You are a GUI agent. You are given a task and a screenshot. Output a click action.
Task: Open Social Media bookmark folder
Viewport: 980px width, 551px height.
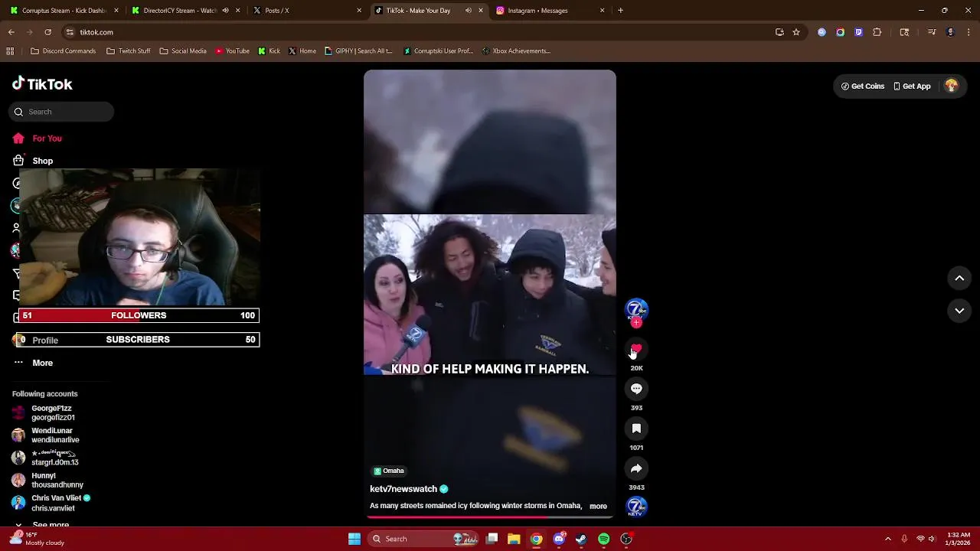[x=183, y=51]
